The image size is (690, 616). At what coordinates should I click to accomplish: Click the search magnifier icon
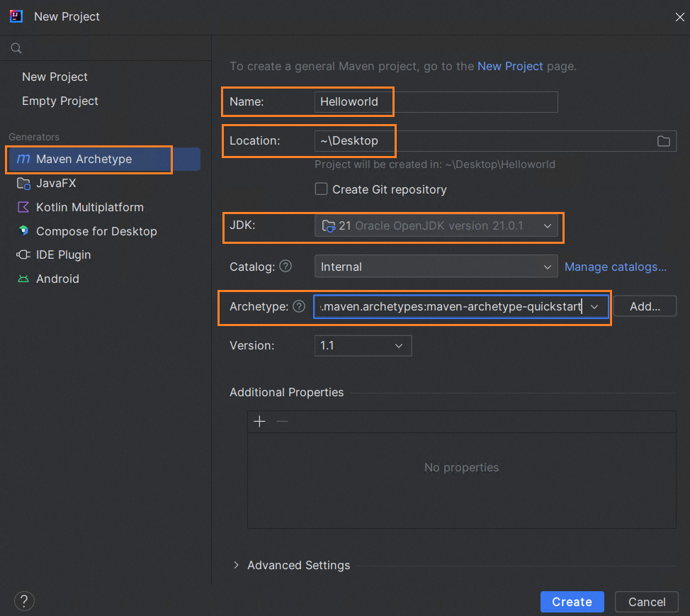point(16,49)
